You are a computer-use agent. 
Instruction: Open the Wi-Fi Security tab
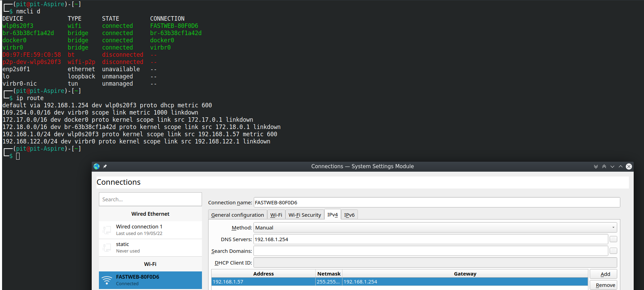coord(305,215)
